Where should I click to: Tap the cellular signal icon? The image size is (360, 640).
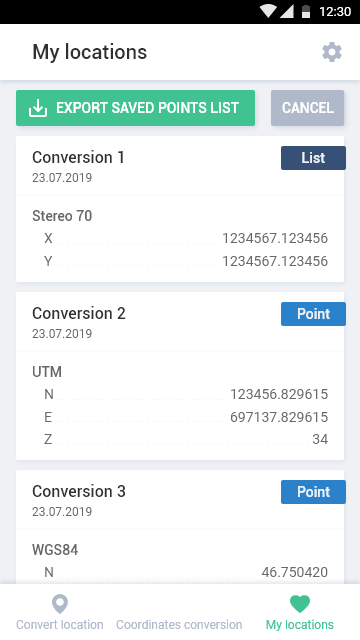pyautogui.click(x=286, y=11)
